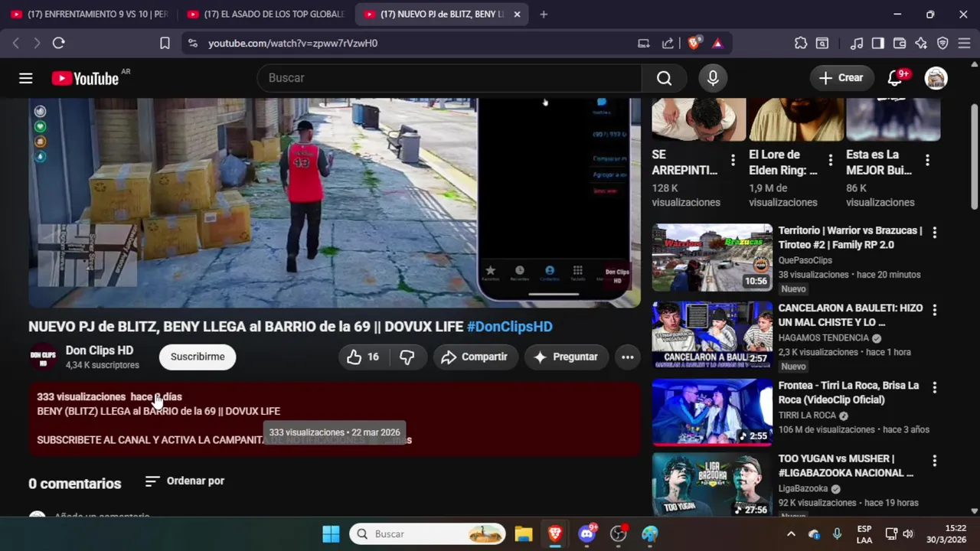This screenshot has width=980, height=551.
Task: Open the Don Clips HD channel name
Action: pyautogui.click(x=100, y=350)
